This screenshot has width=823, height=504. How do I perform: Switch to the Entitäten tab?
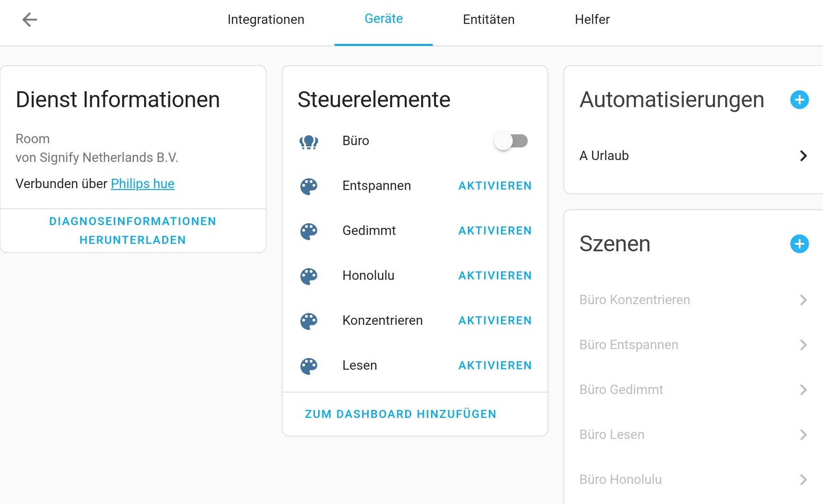click(x=488, y=20)
